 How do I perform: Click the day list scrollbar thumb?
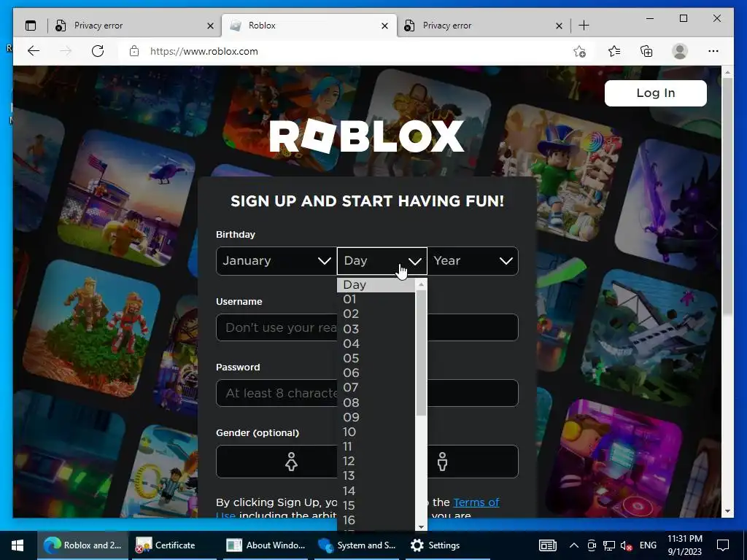[421, 353]
